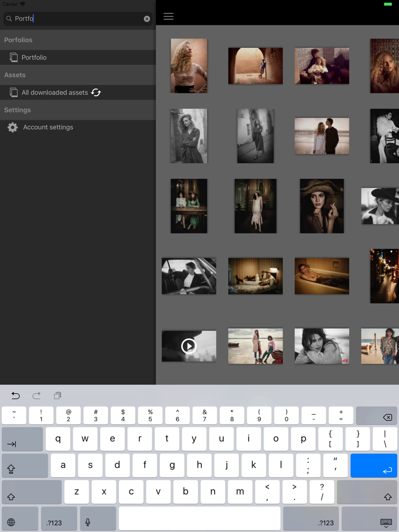The image size is (399, 532).
Task: Open All downloaded assets
Action: [78, 92]
